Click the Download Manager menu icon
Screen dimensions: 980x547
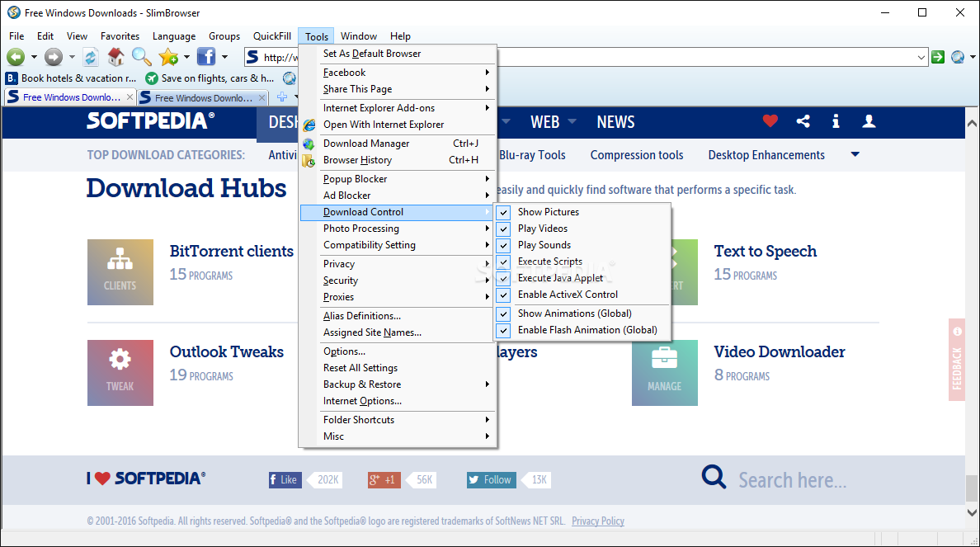click(x=309, y=144)
